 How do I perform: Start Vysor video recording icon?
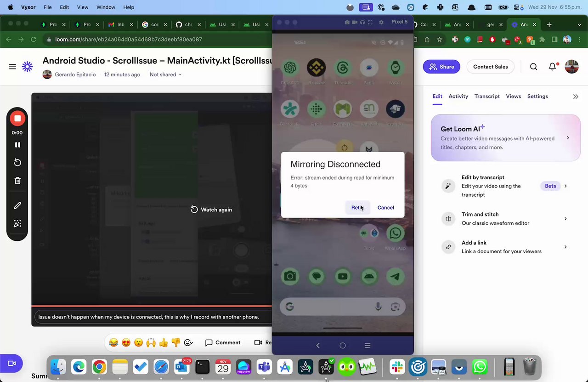click(x=355, y=22)
